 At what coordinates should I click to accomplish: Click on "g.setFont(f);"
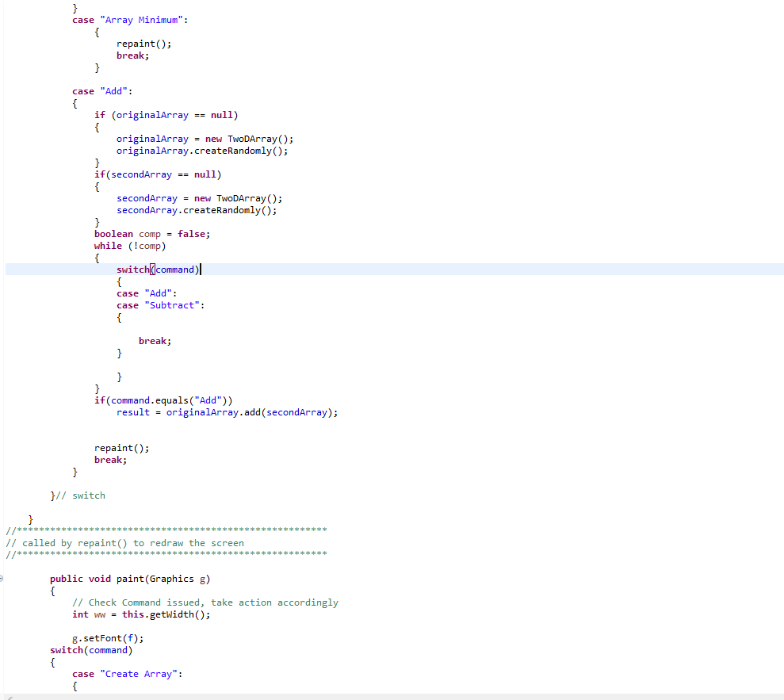[x=108, y=638]
